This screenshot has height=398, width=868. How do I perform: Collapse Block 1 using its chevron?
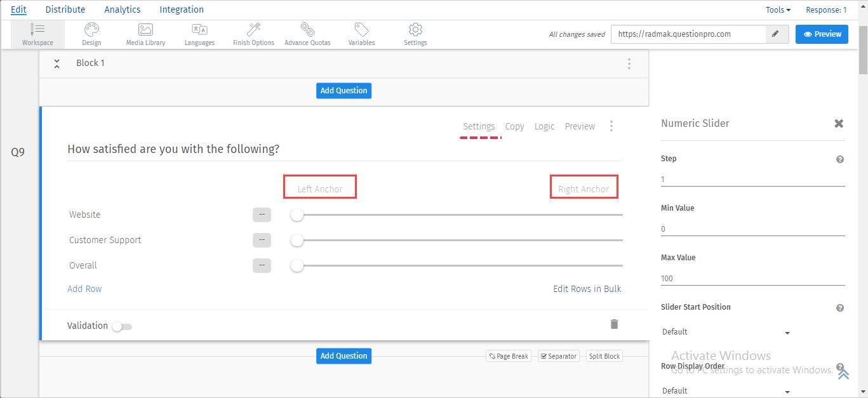(57, 63)
